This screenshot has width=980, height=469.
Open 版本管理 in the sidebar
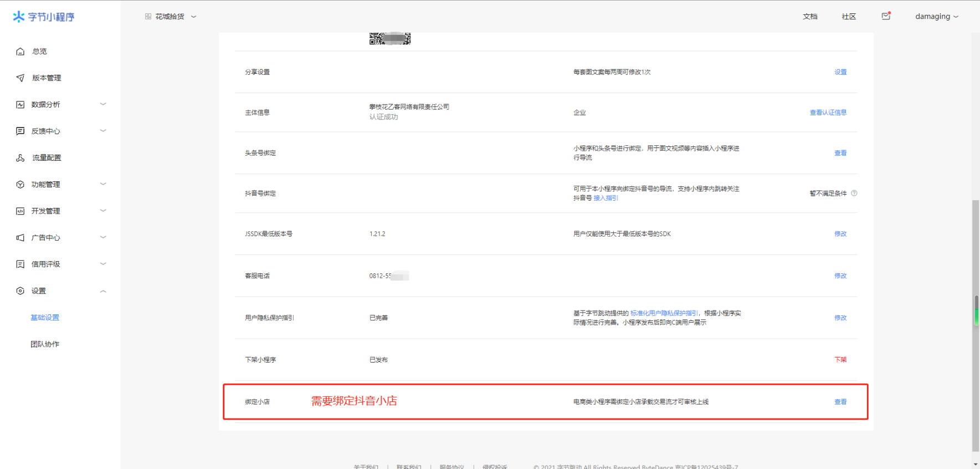click(x=47, y=78)
